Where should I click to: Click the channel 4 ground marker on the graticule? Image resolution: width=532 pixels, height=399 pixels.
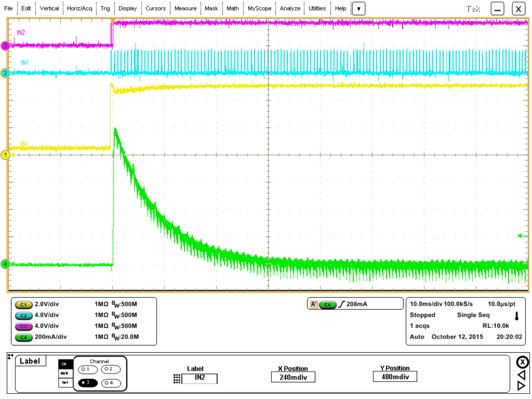pyautogui.click(x=5, y=264)
